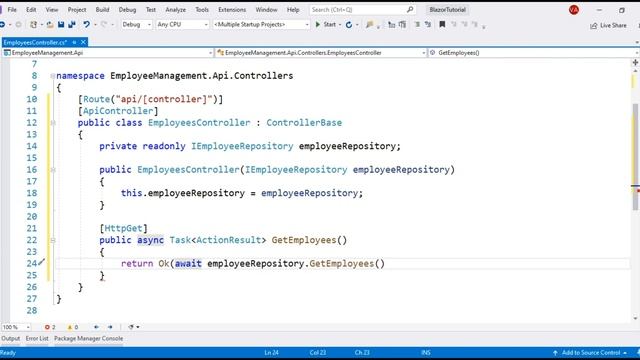Click the search magnifier icon
640x360 pixels.
(410, 9)
